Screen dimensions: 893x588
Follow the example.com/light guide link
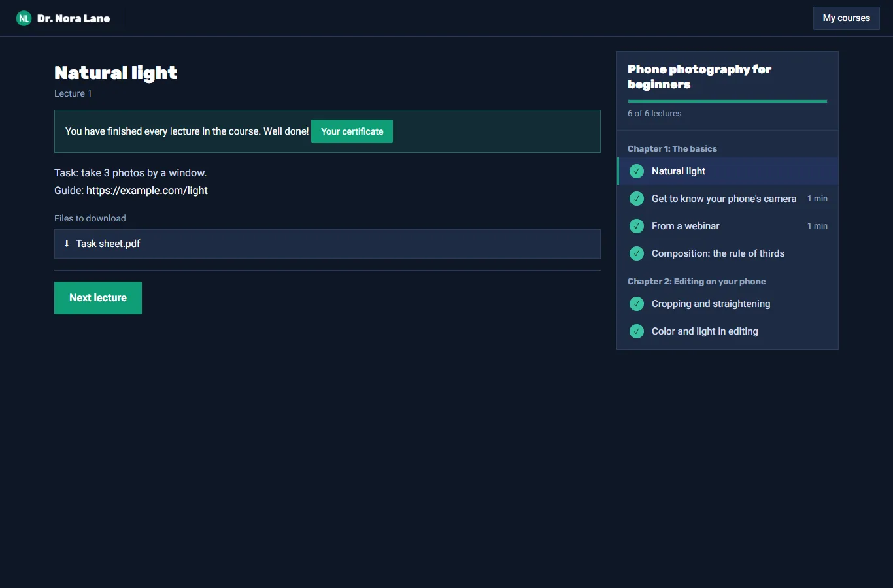pos(147,191)
